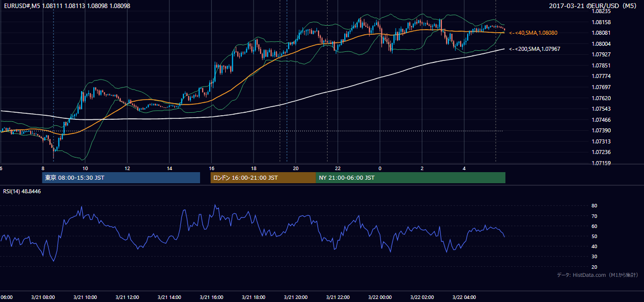The image size is (644, 302).
Task: Click hour tick 14 under the price chart
Action: pos(169,168)
